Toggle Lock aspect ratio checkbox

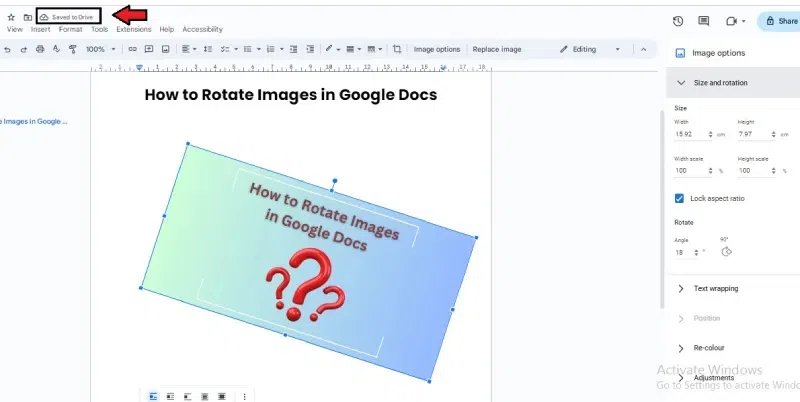click(680, 198)
